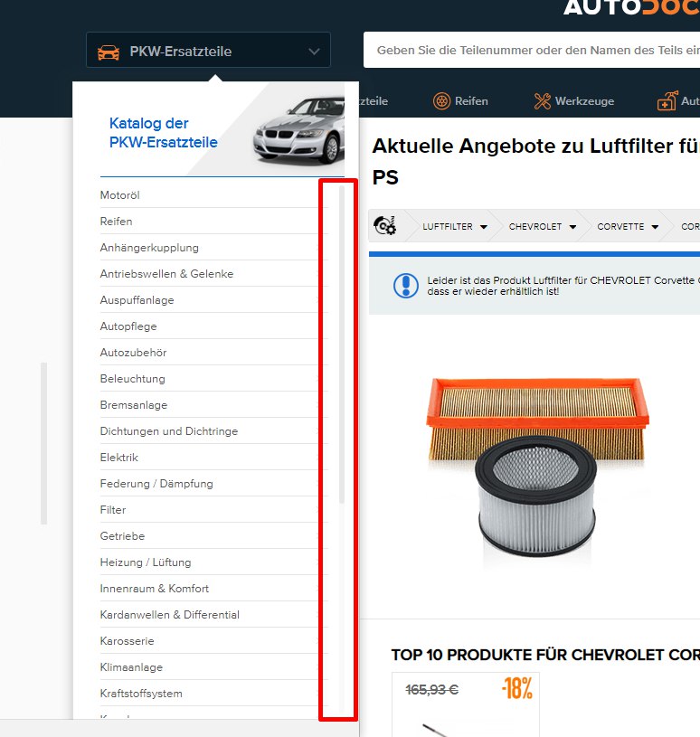Click the catalog list scrollbar thumb
700x737 pixels.
coord(342,345)
